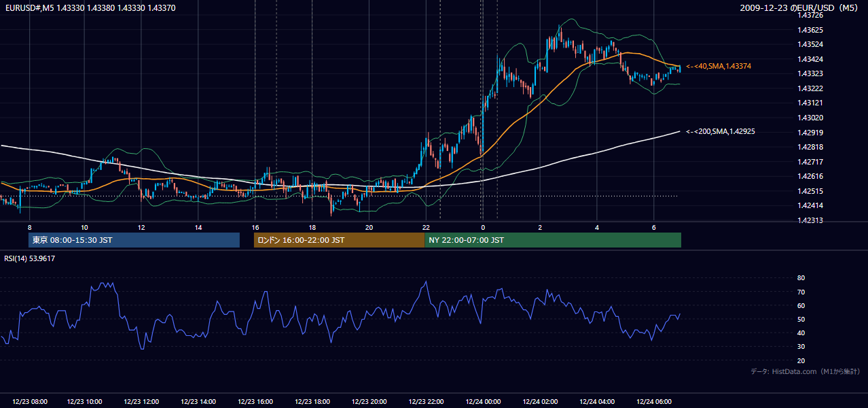
Task: Click the NY 22:00-07:00 JST session bar
Action: [553, 240]
